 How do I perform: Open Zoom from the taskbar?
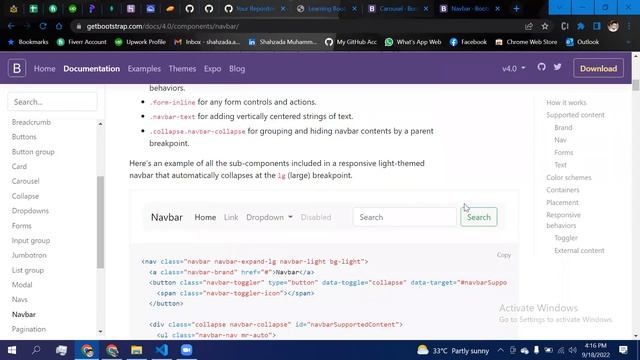tap(186, 350)
